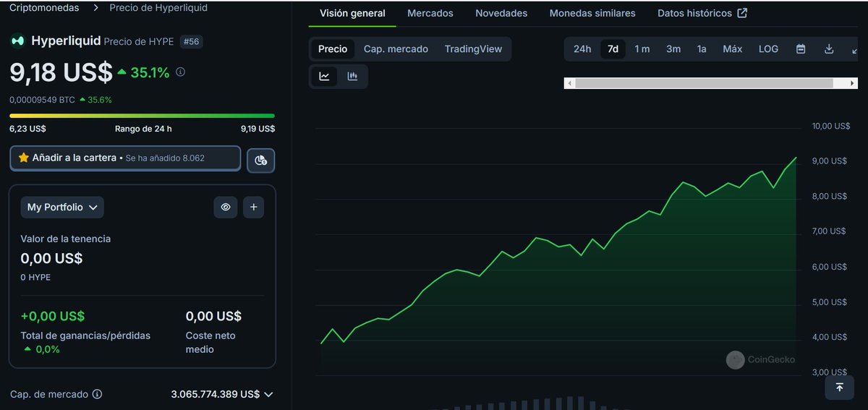Click the Hyperliquid coin logo icon
The height and width of the screenshot is (410, 868).
[17, 41]
